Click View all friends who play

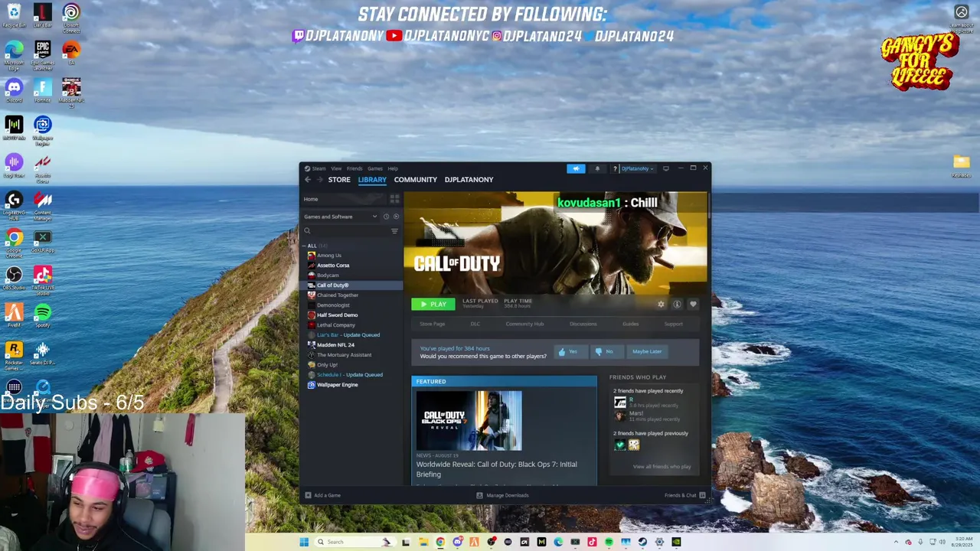661,467
